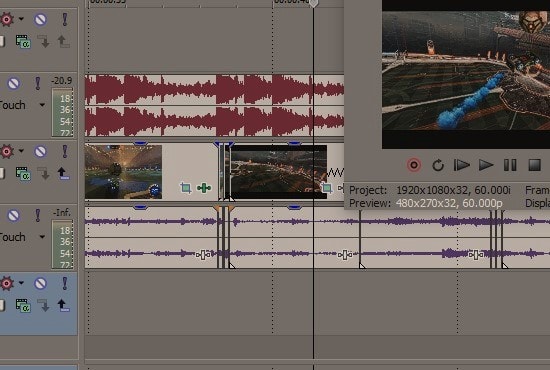This screenshot has width=550, height=370.
Task: Solo the video track containing the clips
Action: coord(65,152)
